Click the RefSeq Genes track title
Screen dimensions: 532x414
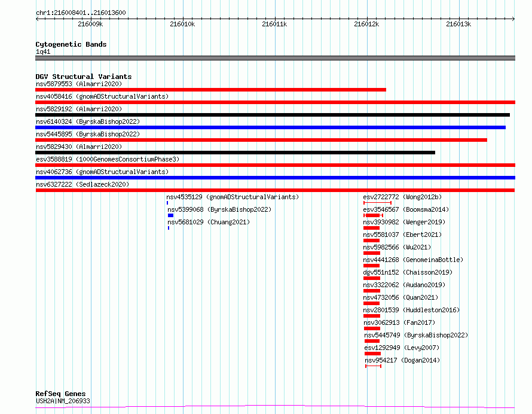pos(60,394)
